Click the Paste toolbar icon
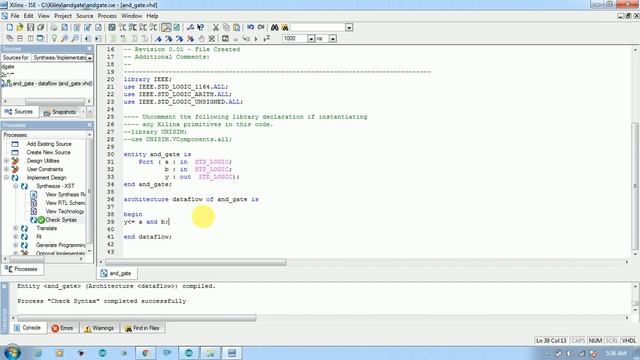Viewport: 640px width, 360px height. [237, 27]
